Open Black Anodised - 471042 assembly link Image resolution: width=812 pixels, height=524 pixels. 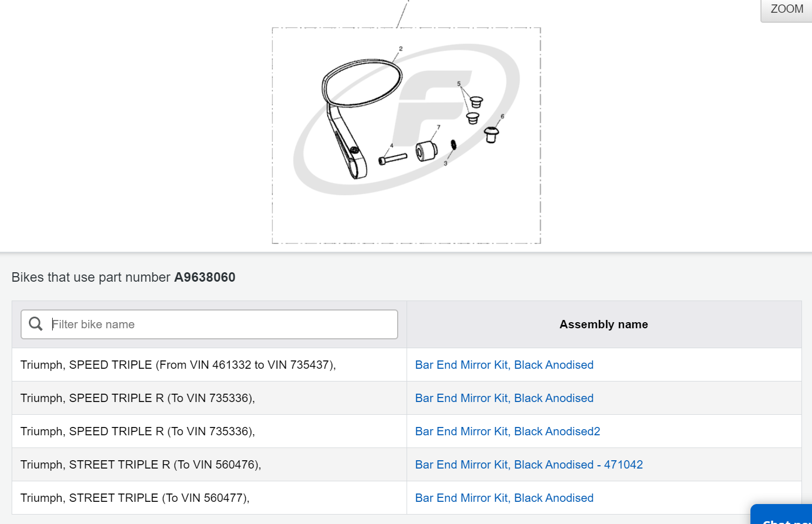click(x=529, y=465)
